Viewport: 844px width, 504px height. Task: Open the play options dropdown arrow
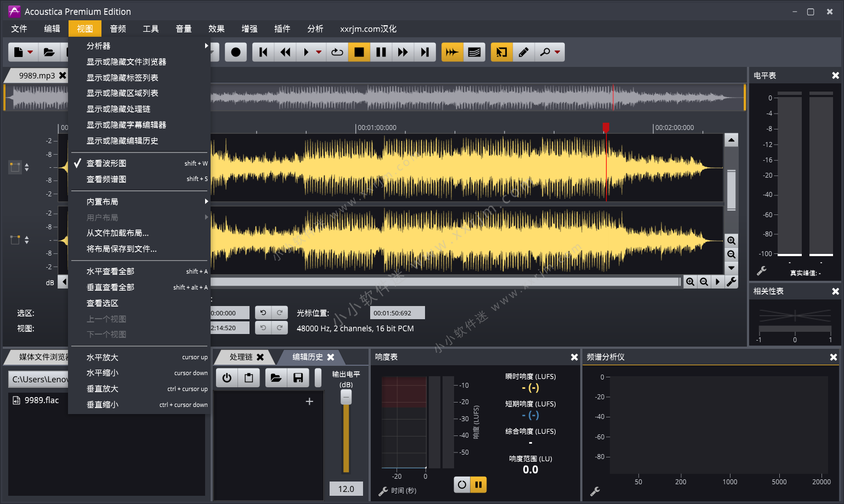pos(319,52)
